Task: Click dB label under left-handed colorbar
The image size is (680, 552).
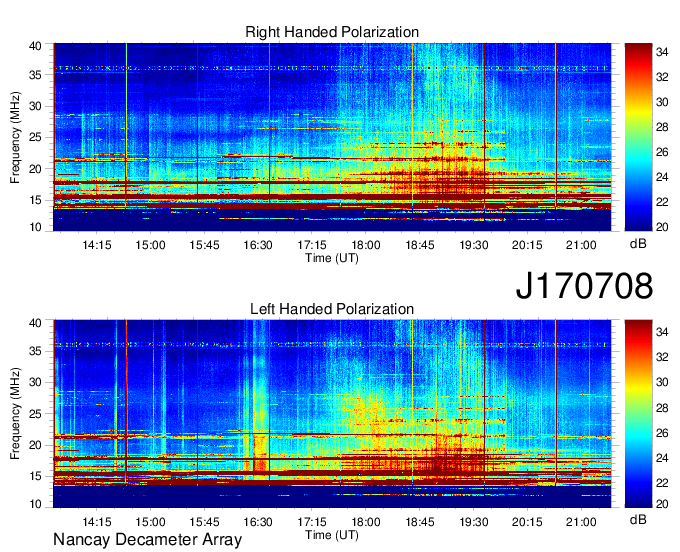Action: 638,519
